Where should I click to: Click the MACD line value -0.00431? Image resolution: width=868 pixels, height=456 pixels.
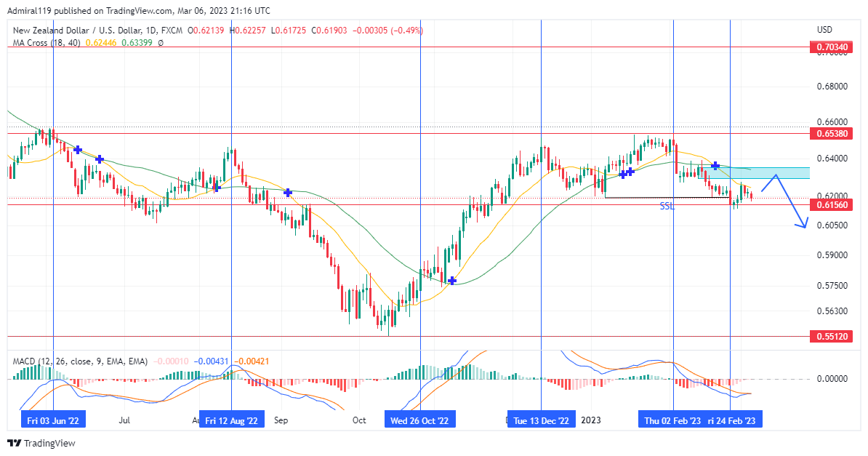click(x=211, y=361)
